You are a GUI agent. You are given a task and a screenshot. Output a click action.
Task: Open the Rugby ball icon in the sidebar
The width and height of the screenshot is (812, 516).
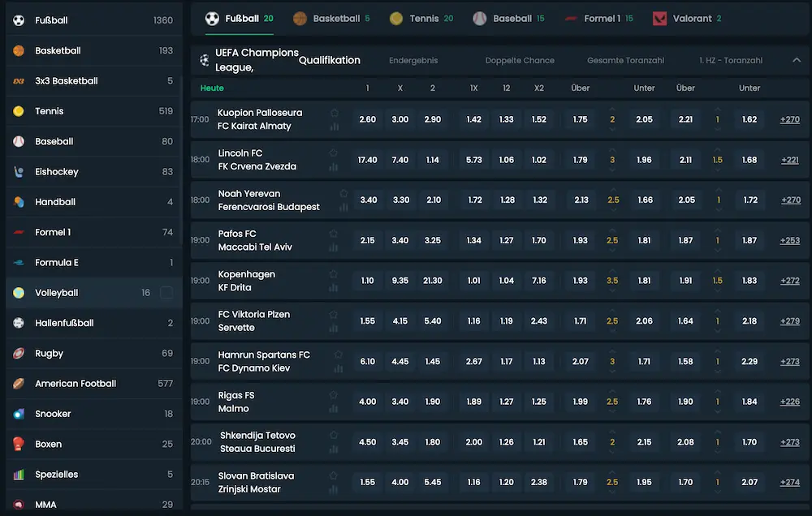click(x=19, y=354)
